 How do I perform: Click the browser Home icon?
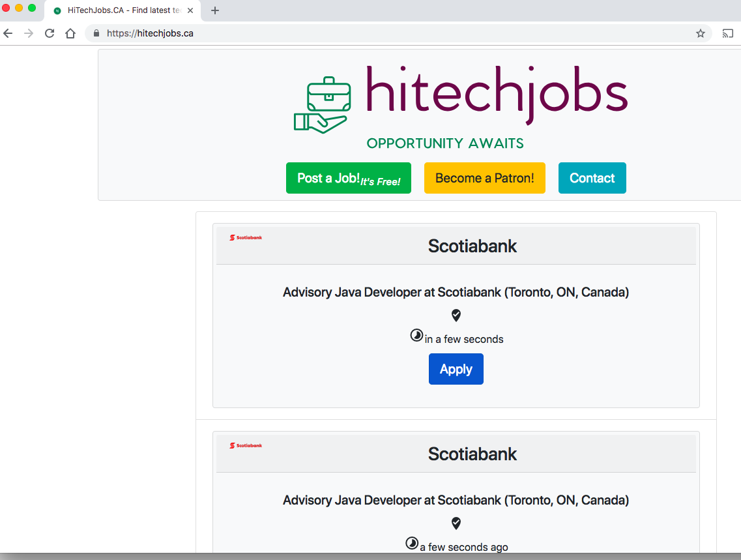coord(70,33)
